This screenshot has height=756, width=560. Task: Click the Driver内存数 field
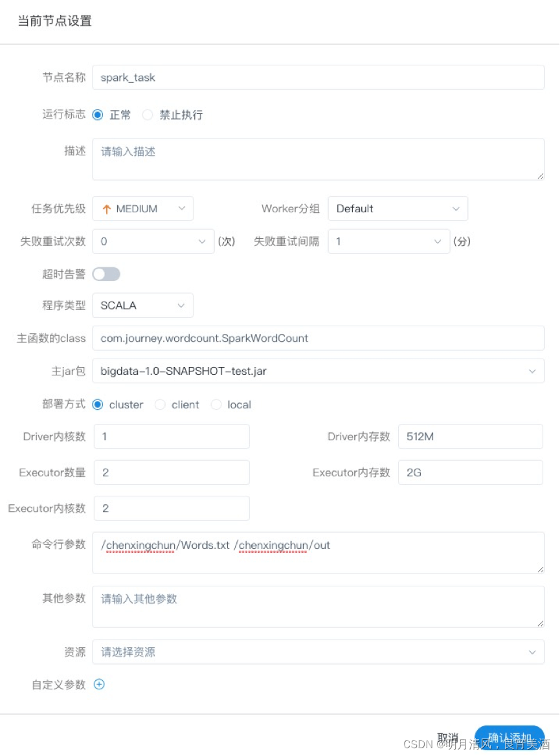tap(471, 436)
